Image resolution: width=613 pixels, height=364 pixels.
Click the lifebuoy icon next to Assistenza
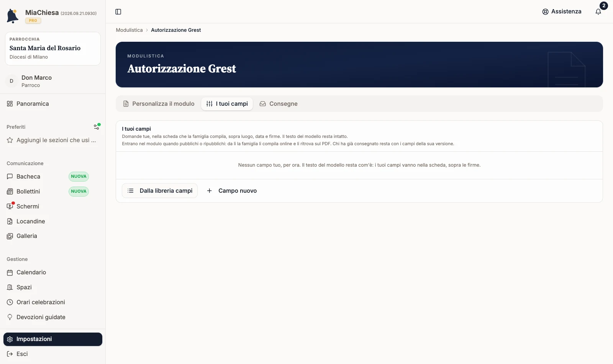[x=545, y=12]
